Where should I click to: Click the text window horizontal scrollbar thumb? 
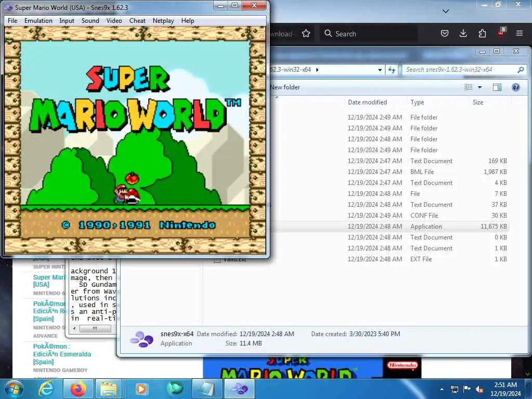(x=95, y=328)
